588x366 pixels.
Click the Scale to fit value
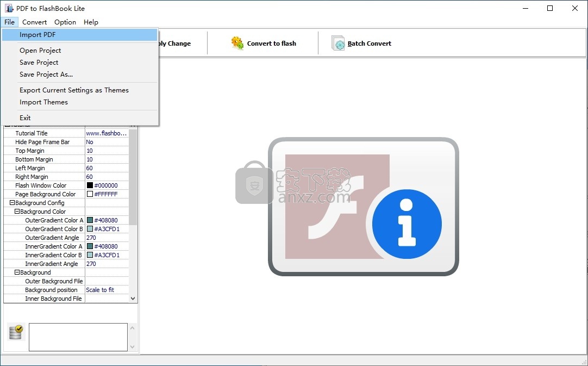pos(100,290)
